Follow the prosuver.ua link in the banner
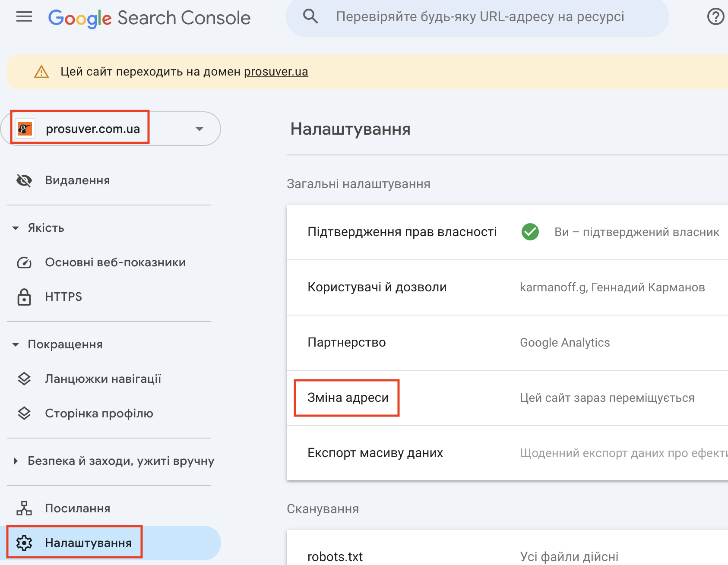This screenshot has width=728, height=565. [x=276, y=72]
